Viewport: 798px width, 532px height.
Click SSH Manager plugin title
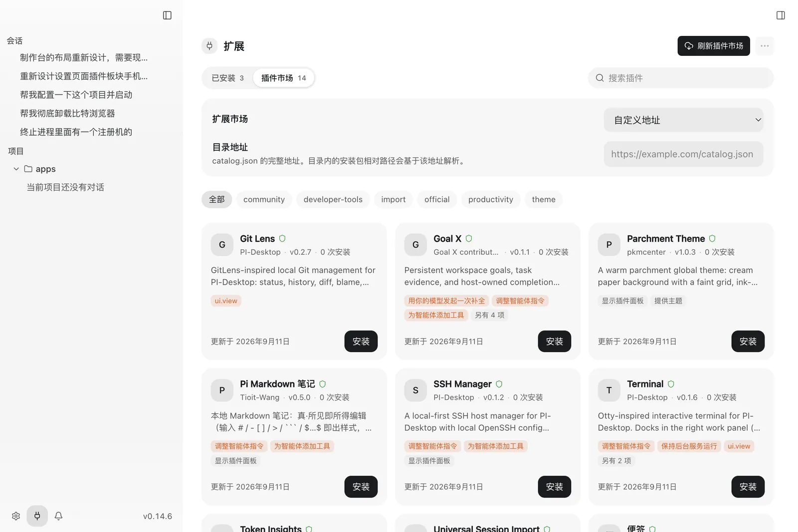(462, 384)
